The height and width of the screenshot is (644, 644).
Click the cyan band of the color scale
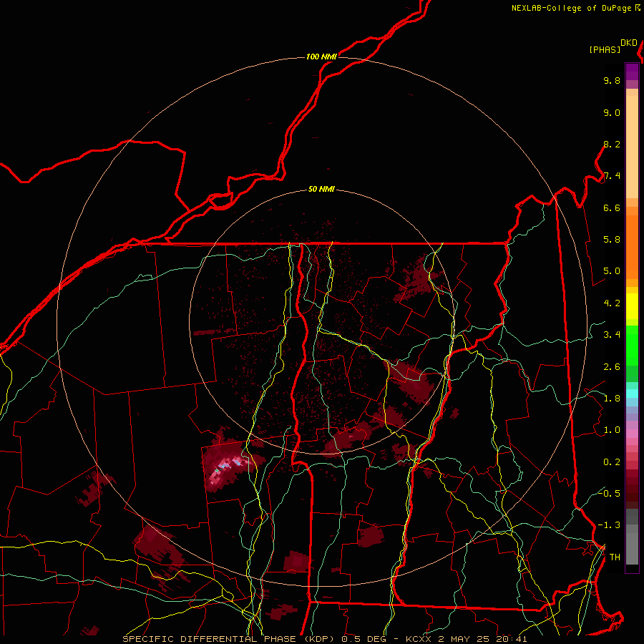632,394
